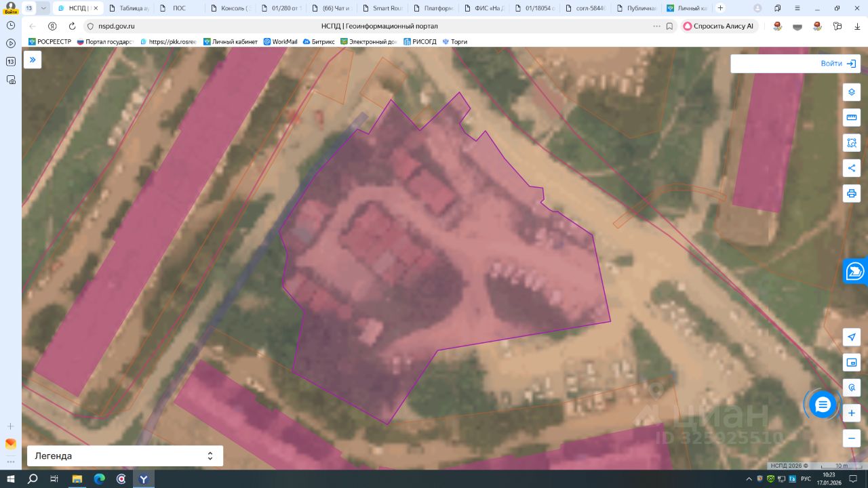Open the map layers panel
This screenshot has width=868, height=488.
click(852, 92)
